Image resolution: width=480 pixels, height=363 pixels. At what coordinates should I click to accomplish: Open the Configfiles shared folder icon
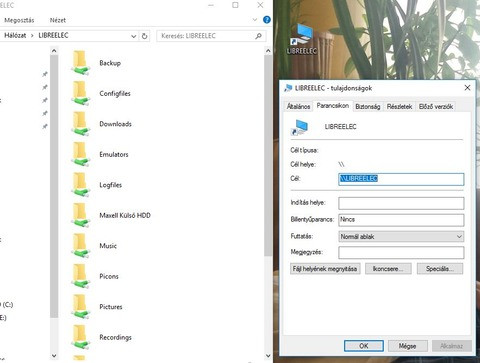[x=80, y=93]
